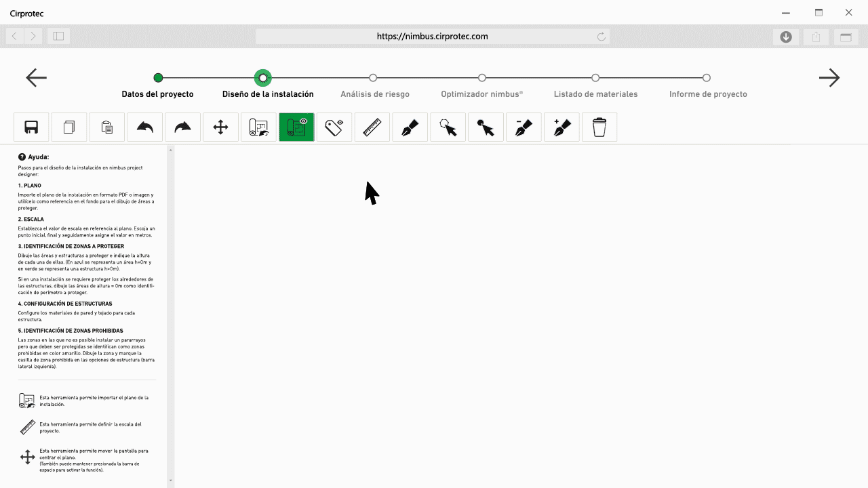Click the browser share button
Image resolution: width=868 pixels, height=488 pixels.
pos(816,37)
